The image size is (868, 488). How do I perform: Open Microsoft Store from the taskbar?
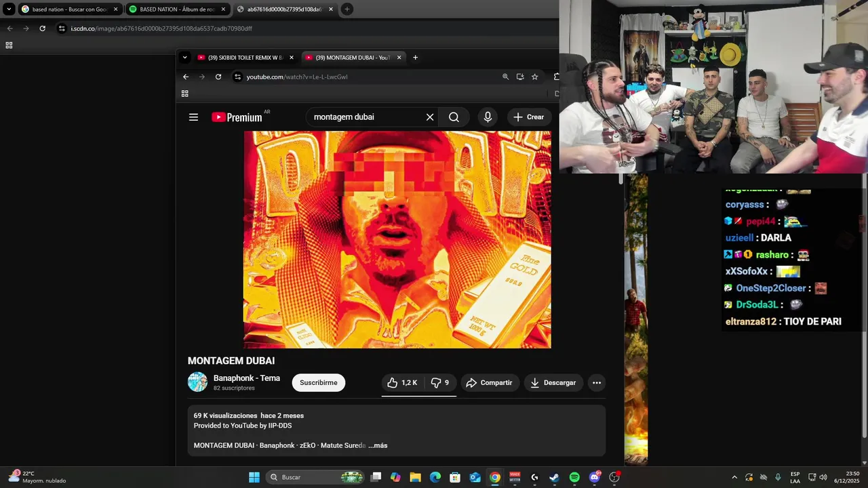coord(455,477)
